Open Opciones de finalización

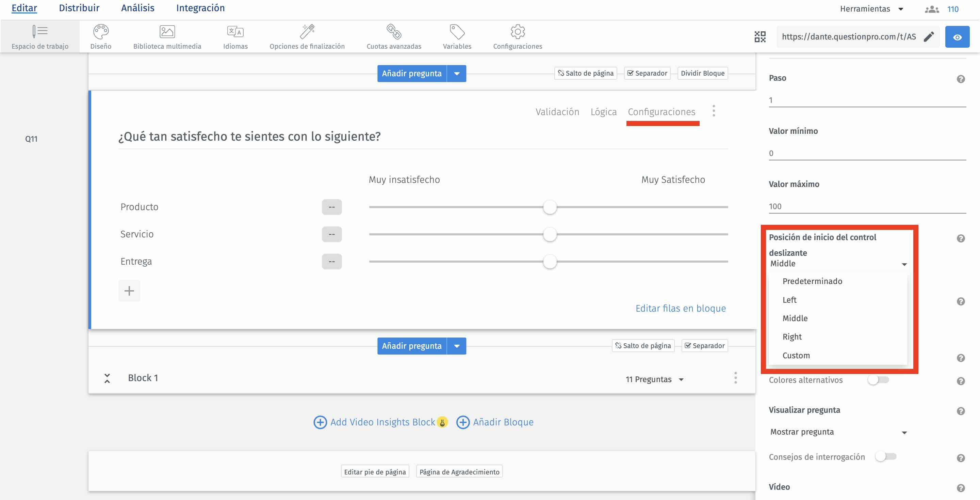(x=307, y=36)
